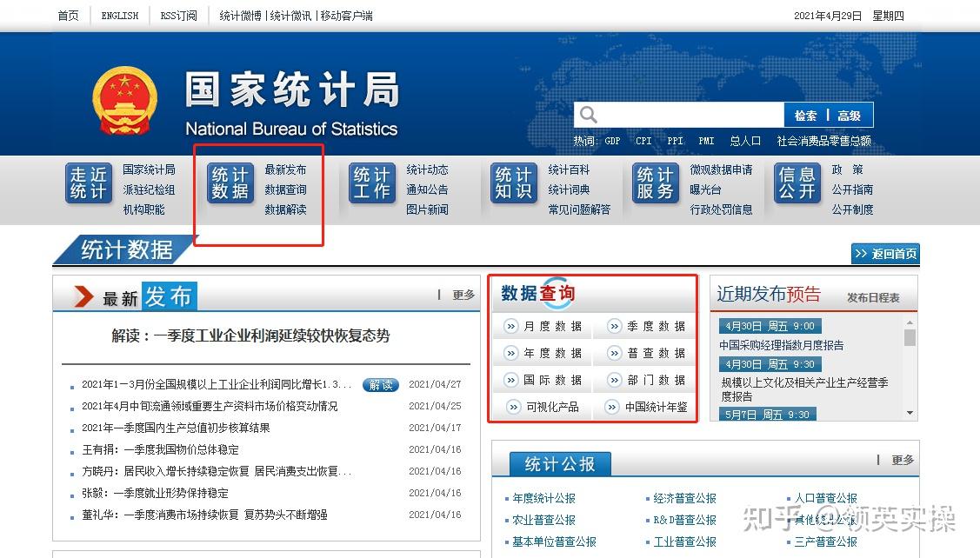Viewport: 980px width, 558px height.
Task: Open 王有捐：一季度我国物价总体稳定 article
Action: tap(160, 450)
